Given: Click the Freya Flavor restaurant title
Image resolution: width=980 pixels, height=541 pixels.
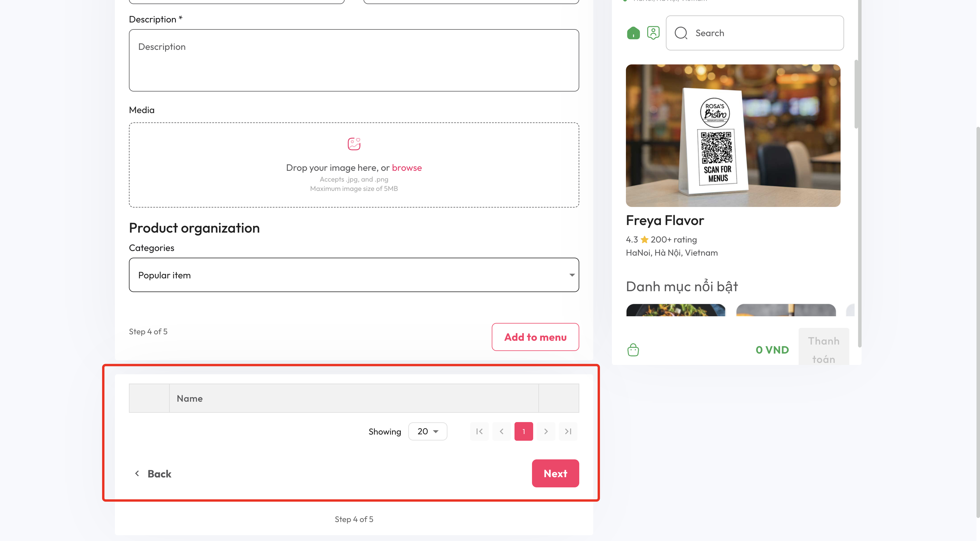Looking at the screenshot, I should point(665,220).
